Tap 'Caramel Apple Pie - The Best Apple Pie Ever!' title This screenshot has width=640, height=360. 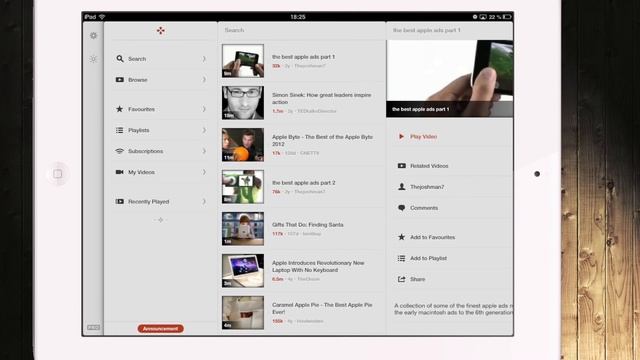(322, 308)
